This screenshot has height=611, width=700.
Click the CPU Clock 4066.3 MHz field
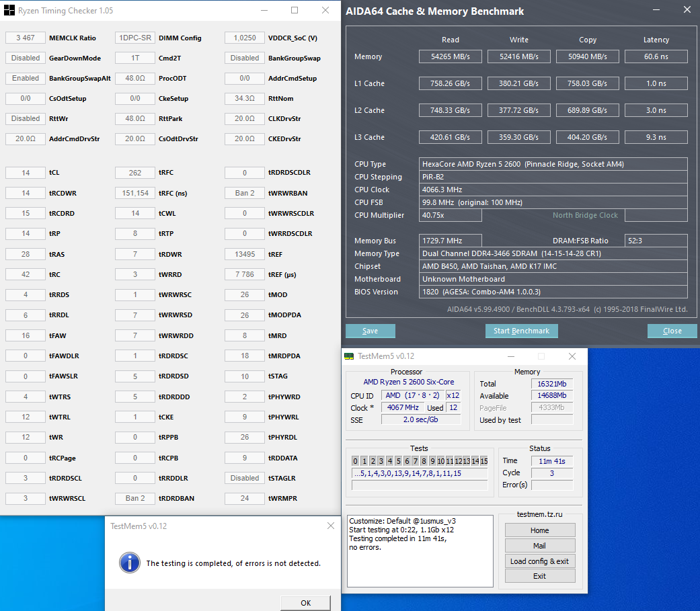(x=553, y=190)
